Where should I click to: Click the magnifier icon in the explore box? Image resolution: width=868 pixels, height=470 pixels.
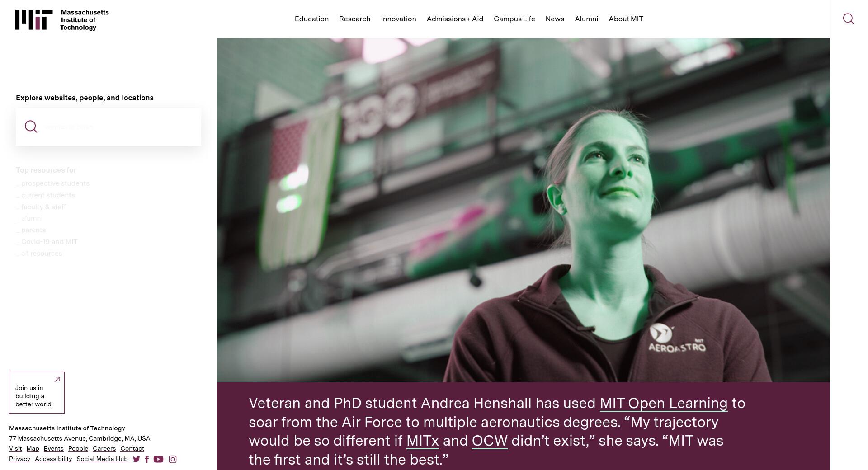coord(31,127)
